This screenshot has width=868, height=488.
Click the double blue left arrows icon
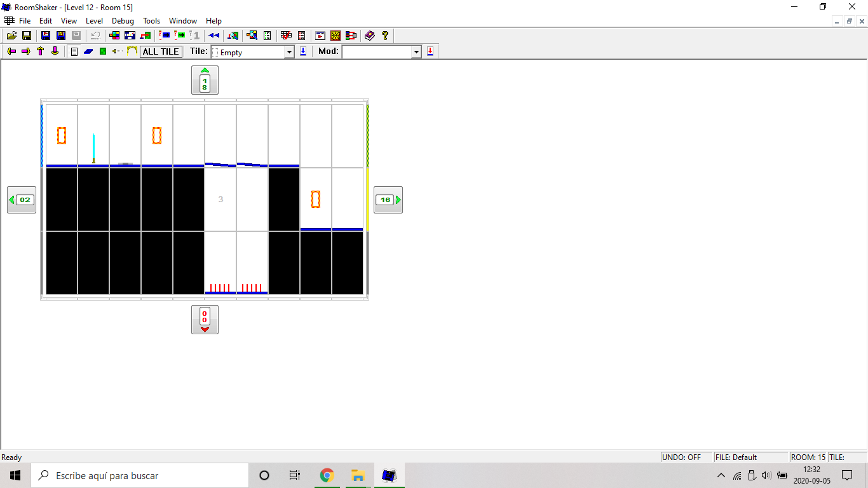tap(214, 36)
